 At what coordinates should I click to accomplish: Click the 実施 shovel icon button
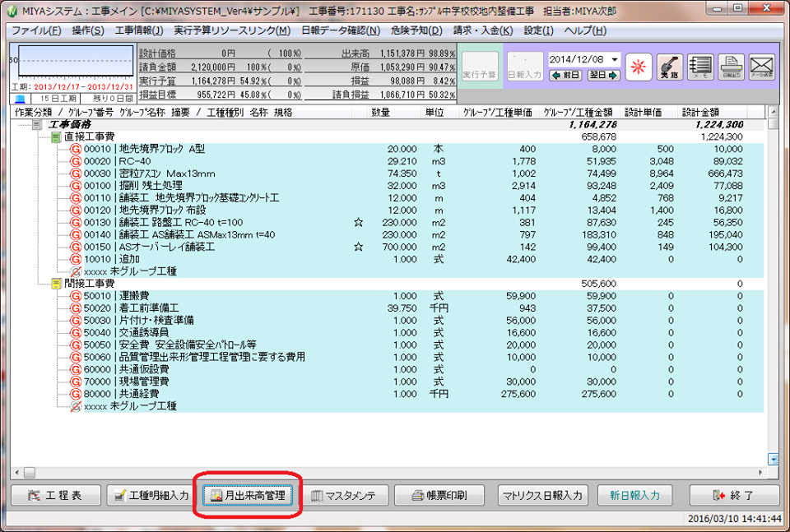[670, 67]
